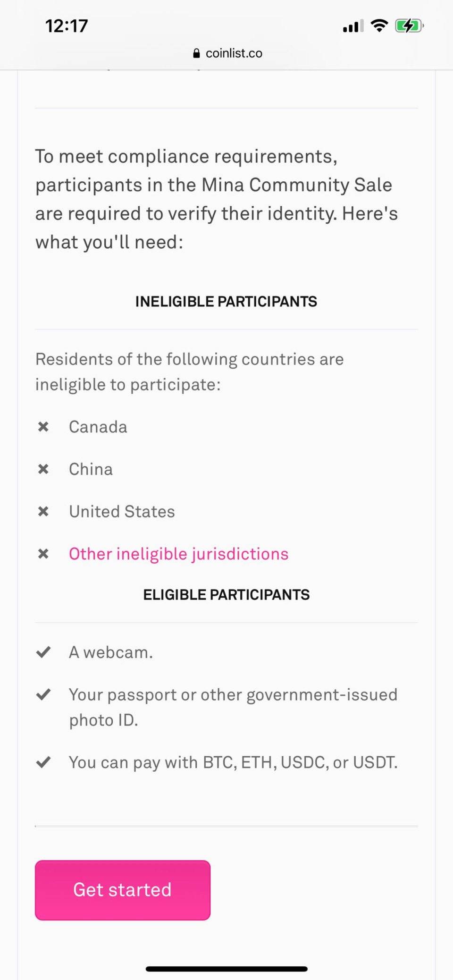Tap the Wi-Fi icon in status bar
453x980 pixels.
[379, 25]
